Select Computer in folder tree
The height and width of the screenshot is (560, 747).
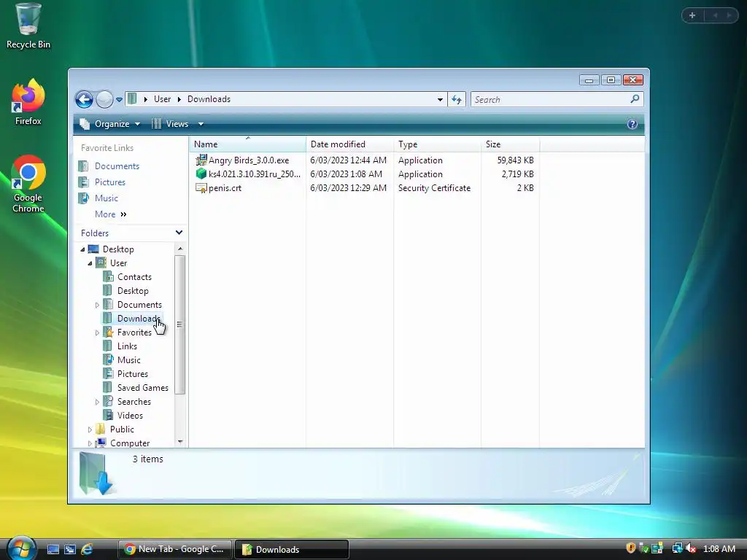point(130,443)
